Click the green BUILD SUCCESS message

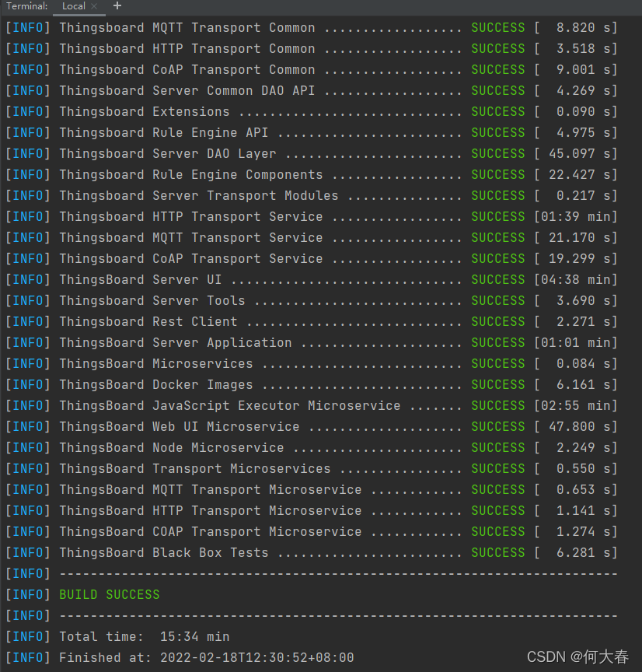(x=110, y=595)
